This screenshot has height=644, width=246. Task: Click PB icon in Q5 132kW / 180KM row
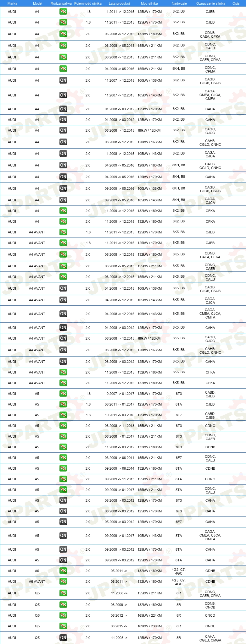63,605
